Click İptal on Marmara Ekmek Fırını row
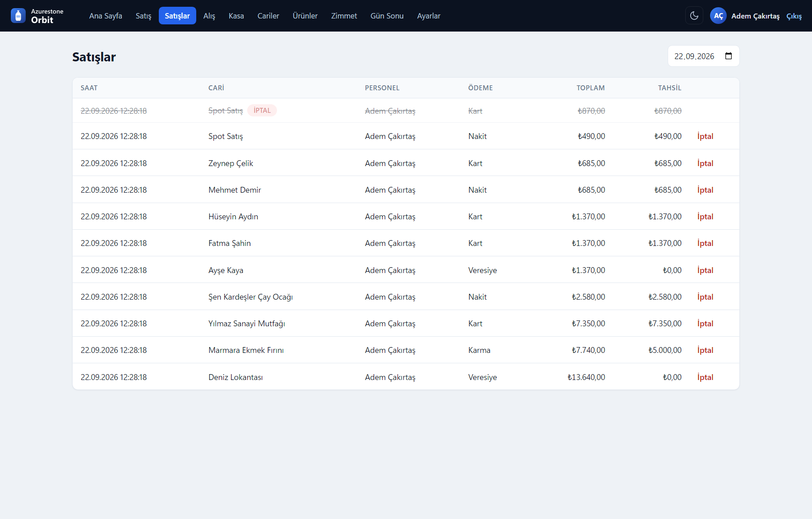Screen dimensions: 812x519 pyautogui.click(x=705, y=350)
